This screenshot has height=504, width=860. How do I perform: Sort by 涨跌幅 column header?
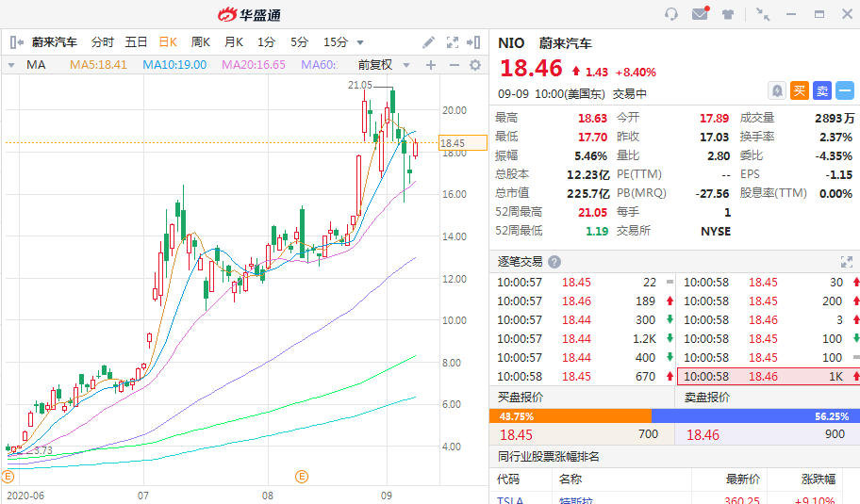point(819,480)
